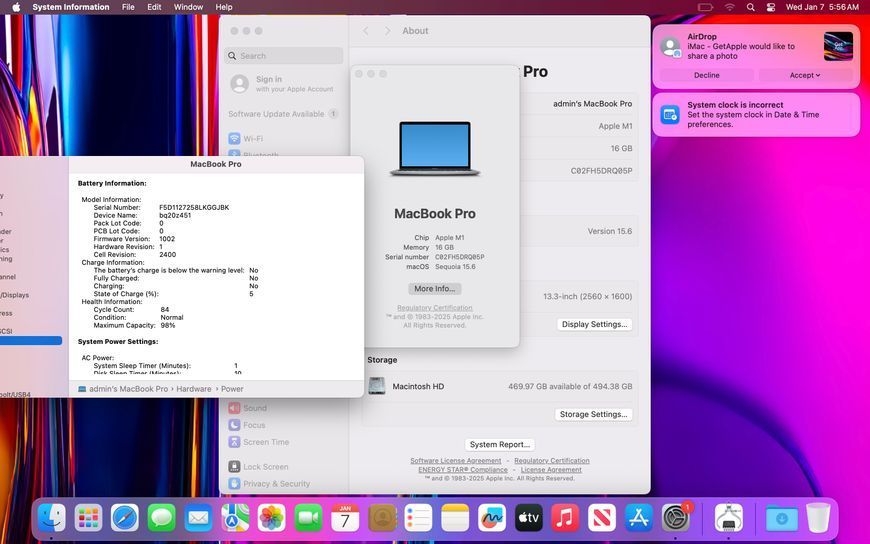Click the More Info… button
Screen dimensions: 870x544
434,289
